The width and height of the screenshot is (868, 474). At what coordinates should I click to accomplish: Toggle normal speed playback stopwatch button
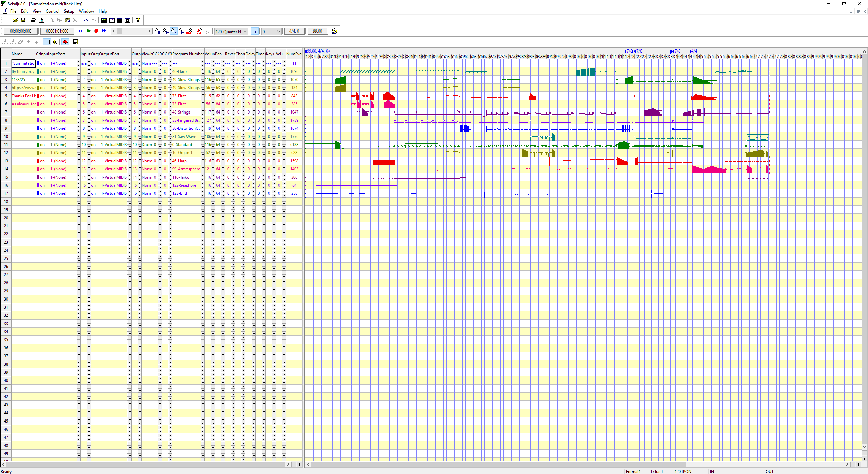pyautogui.click(x=173, y=31)
